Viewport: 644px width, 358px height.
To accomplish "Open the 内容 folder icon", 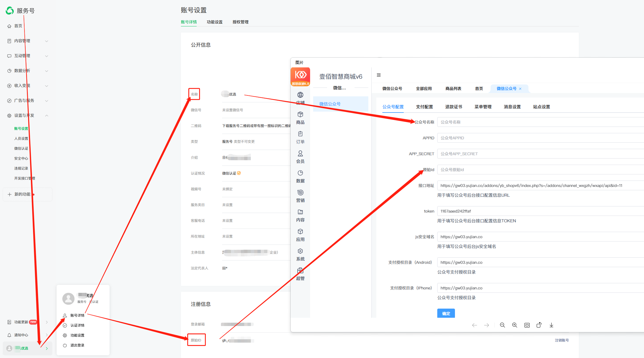I will [x=300, y=212].
